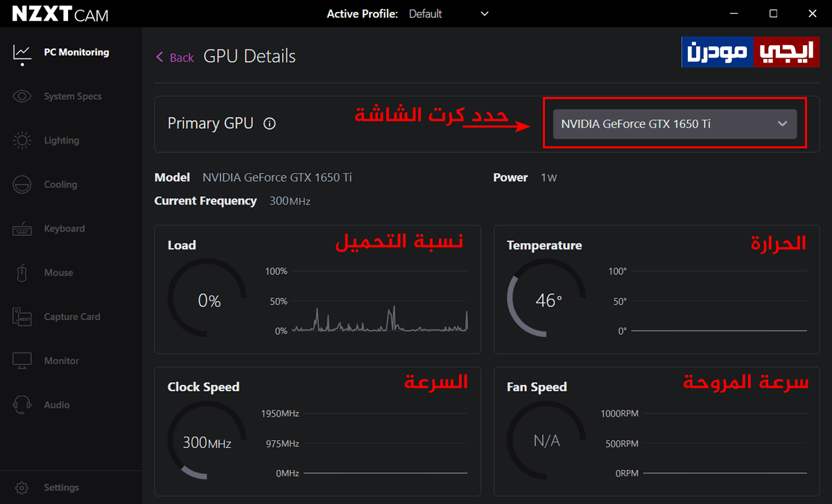Click the GPU Details heading

tap(250, 57)
